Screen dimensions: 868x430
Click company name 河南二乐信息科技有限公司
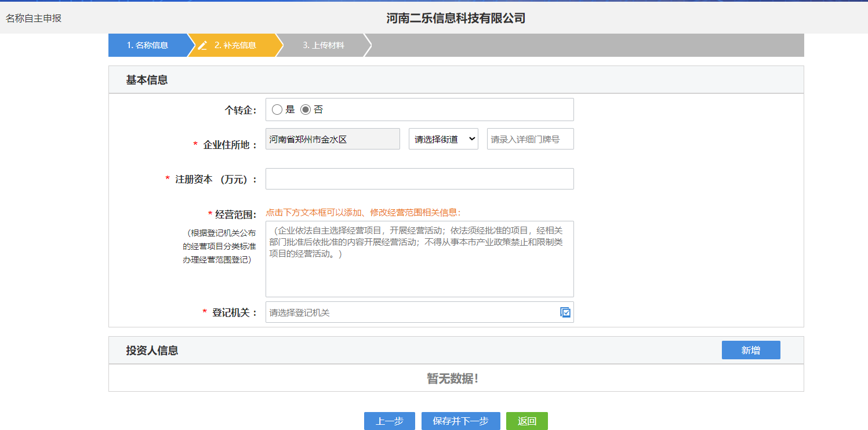pyautogui.click(x=456, y=18)
